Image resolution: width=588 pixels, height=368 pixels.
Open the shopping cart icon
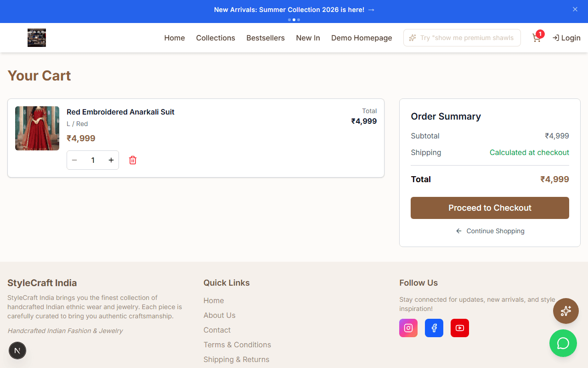(537, 38)
